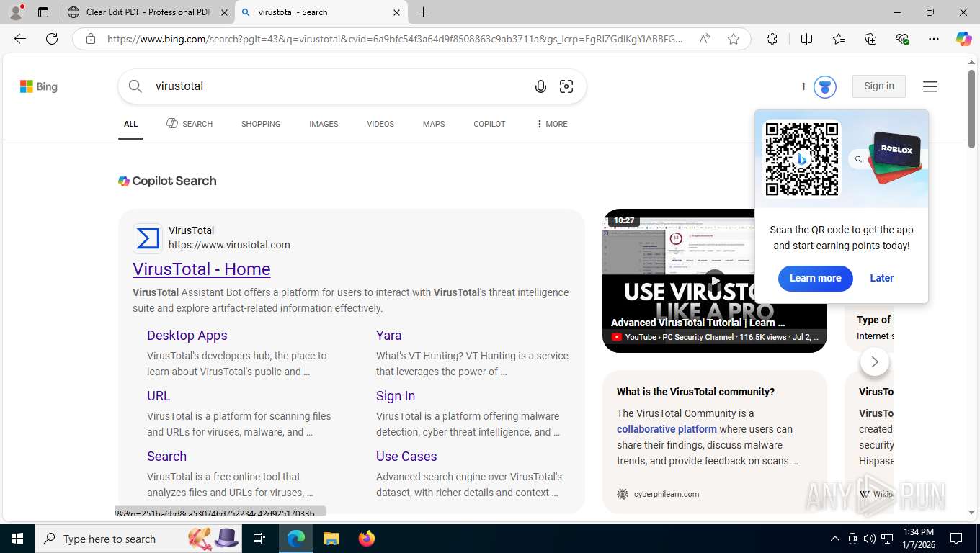The image size is (980, 553).
Task: Click the Learn more button in popup
Action: (815, 278)
